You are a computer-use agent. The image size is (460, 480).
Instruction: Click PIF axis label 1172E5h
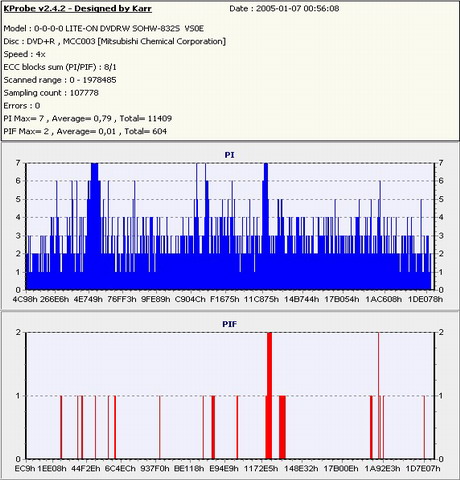click(261, 469)
